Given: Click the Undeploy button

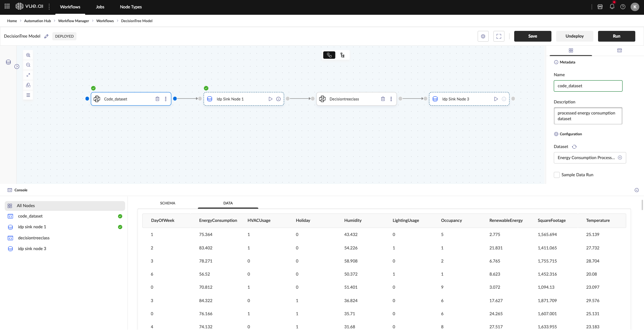Looking at the screenshot, I should pyautogui.click(x=574, y=36).
